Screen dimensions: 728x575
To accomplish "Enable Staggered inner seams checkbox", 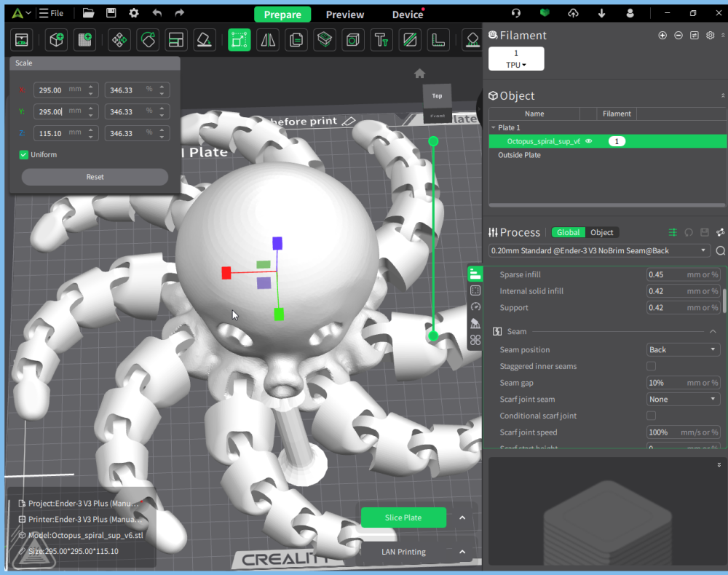I will 652,366.
